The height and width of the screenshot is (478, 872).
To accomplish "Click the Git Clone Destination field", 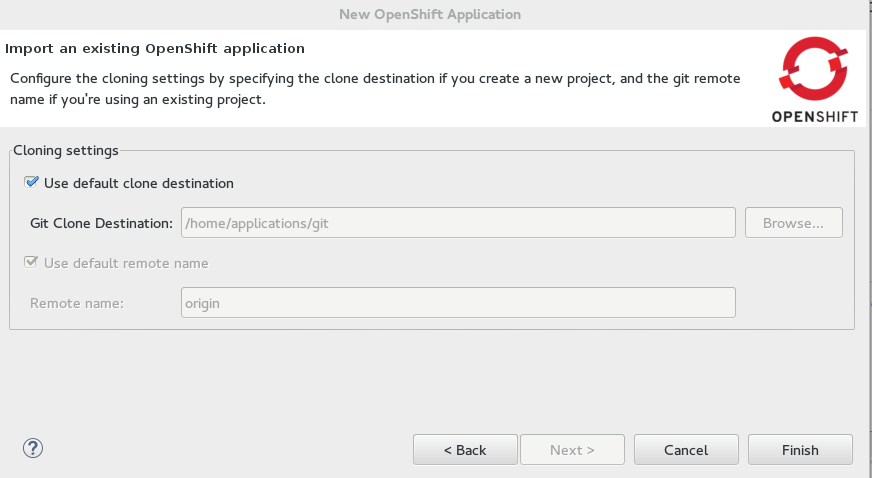I will 458,223.
